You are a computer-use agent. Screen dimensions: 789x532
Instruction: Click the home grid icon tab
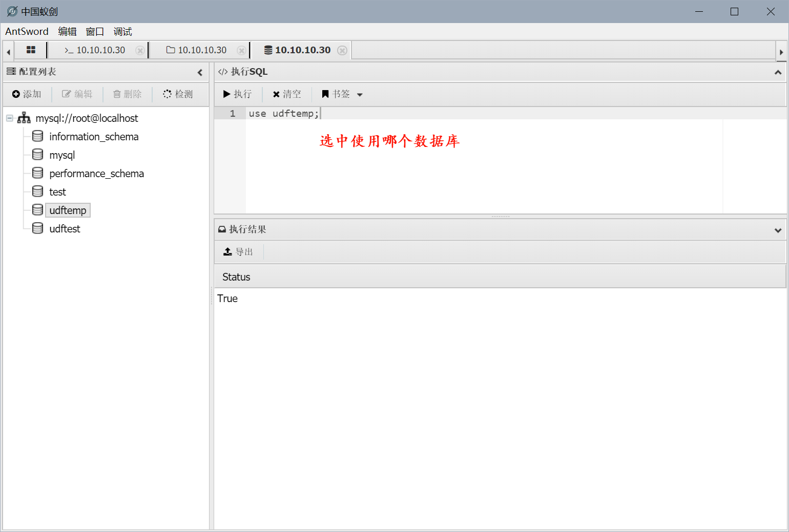click(31, 50)
